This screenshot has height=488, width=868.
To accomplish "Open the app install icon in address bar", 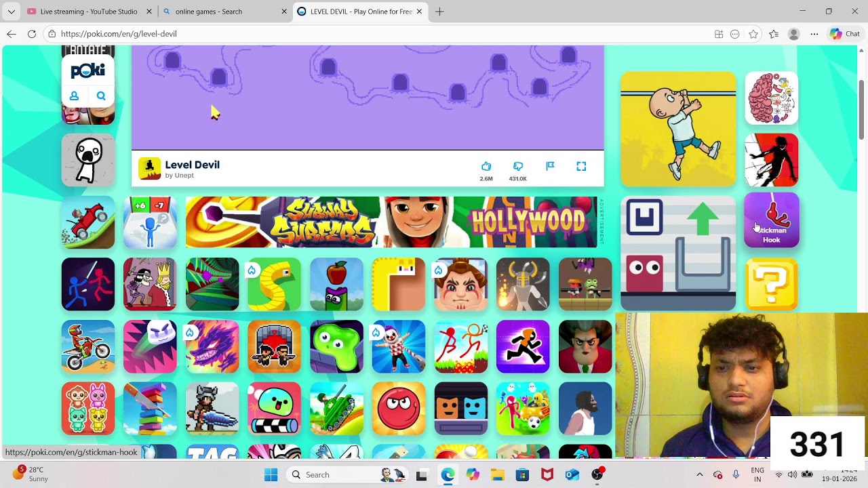I will (x=719, y=34).
